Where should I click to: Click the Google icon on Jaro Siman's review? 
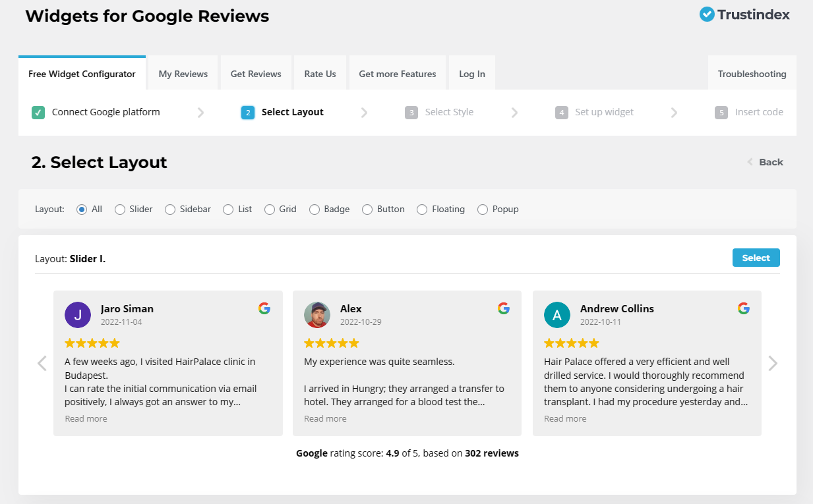(264, 308)
